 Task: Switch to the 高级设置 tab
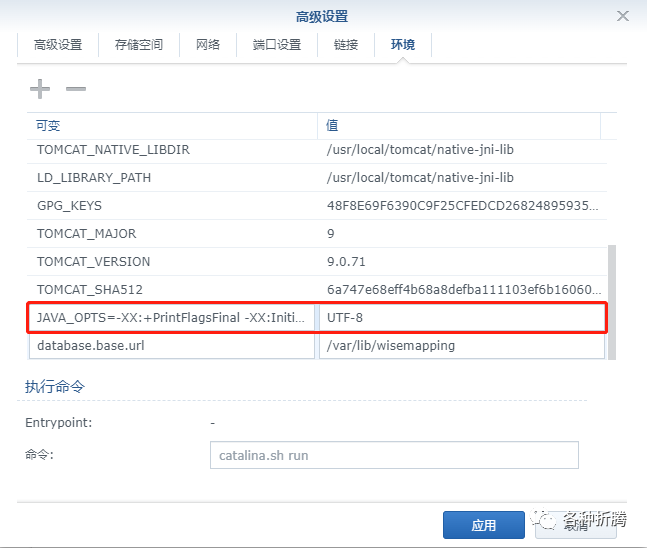(58, 45)
